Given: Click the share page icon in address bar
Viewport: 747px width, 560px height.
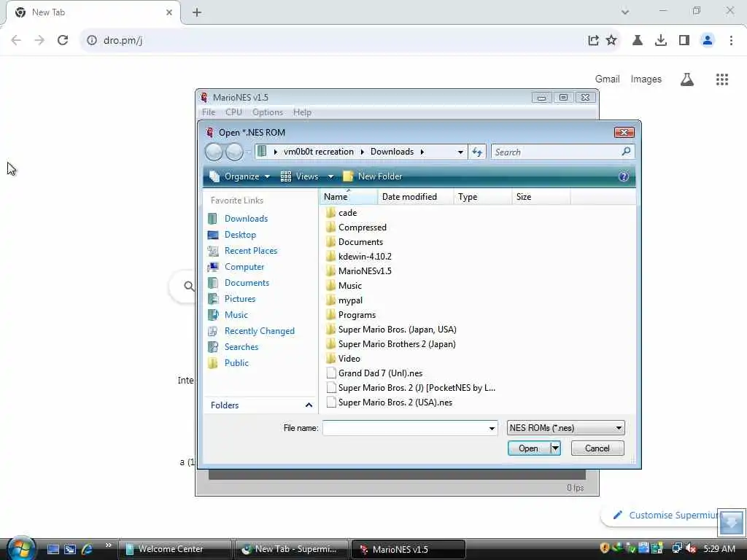Looking at the screenshot, I should pos(593,41).
